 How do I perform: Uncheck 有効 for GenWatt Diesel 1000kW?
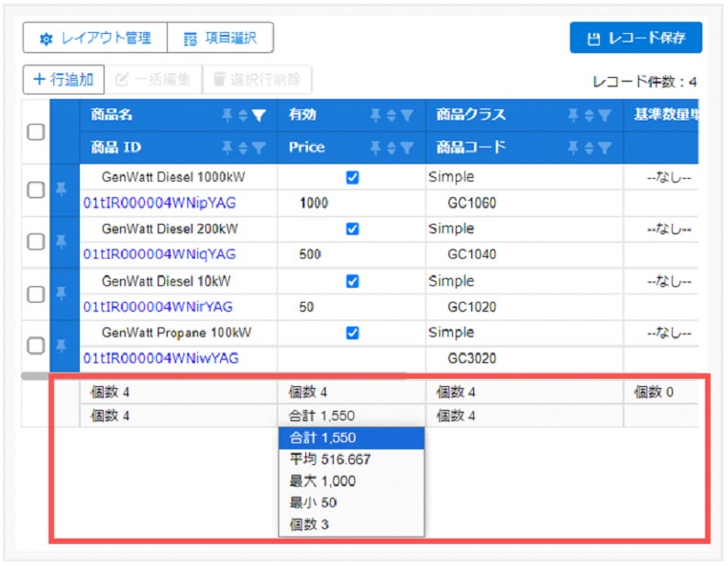(x=352, y=178)
